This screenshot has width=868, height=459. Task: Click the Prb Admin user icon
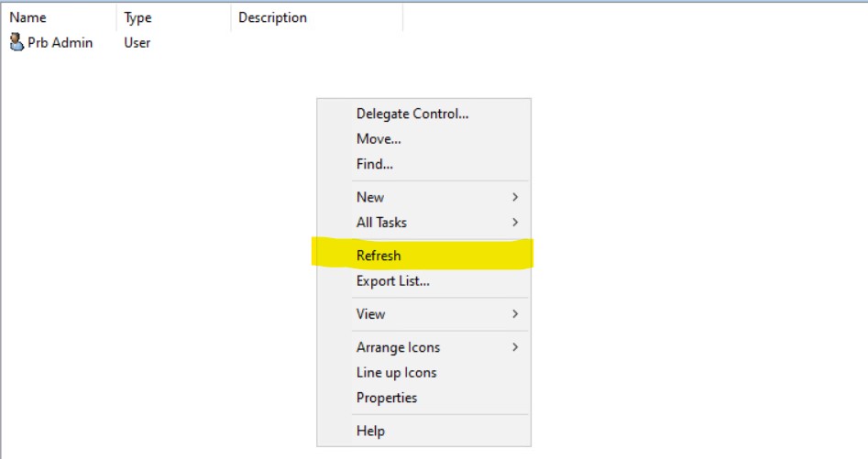tap(16, 42)
